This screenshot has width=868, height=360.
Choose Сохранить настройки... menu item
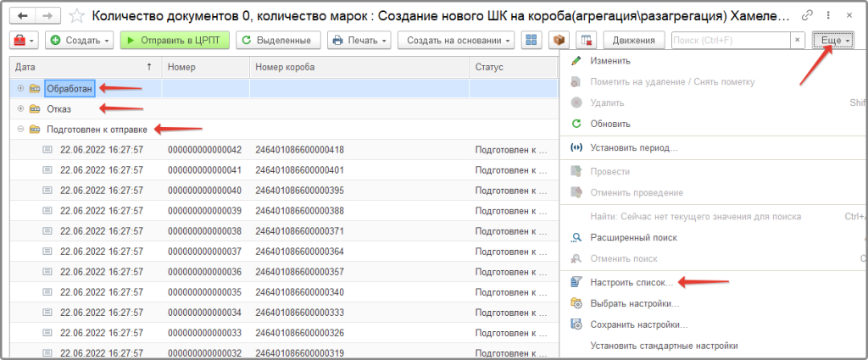pyautogui.click(x=639, y=324)
